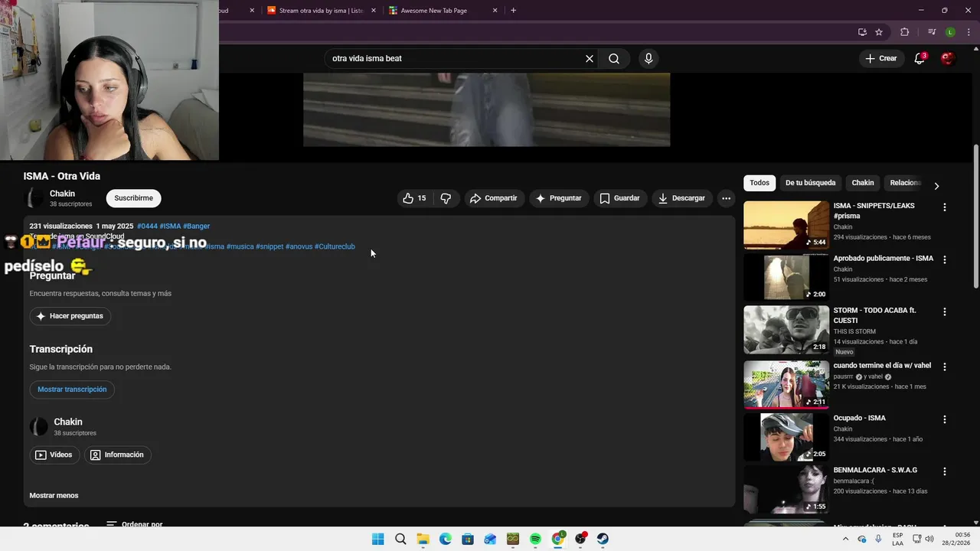Open File Explorer from taskbar
Viewport: 980px width, 551px height.
423,540
